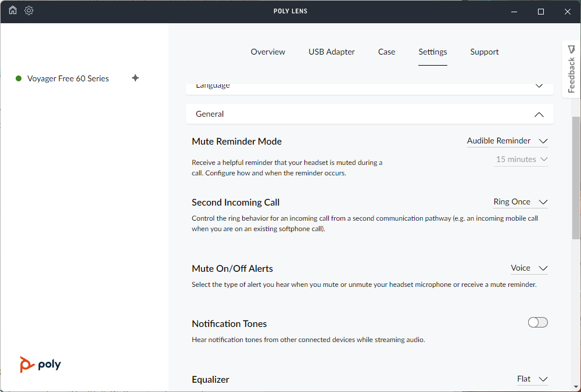Screen dimensions: 581x392
Task: Open the Equalizer Flat dropdown
Action: point(532,379)
